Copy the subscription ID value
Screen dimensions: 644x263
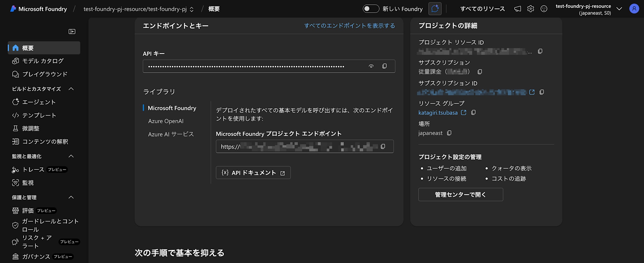542,92
